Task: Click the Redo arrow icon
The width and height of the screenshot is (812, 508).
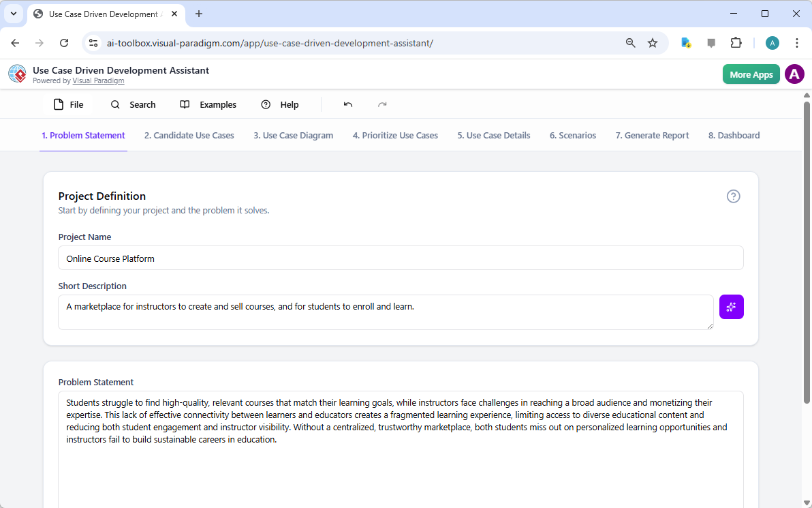Action: click(382, 104)
